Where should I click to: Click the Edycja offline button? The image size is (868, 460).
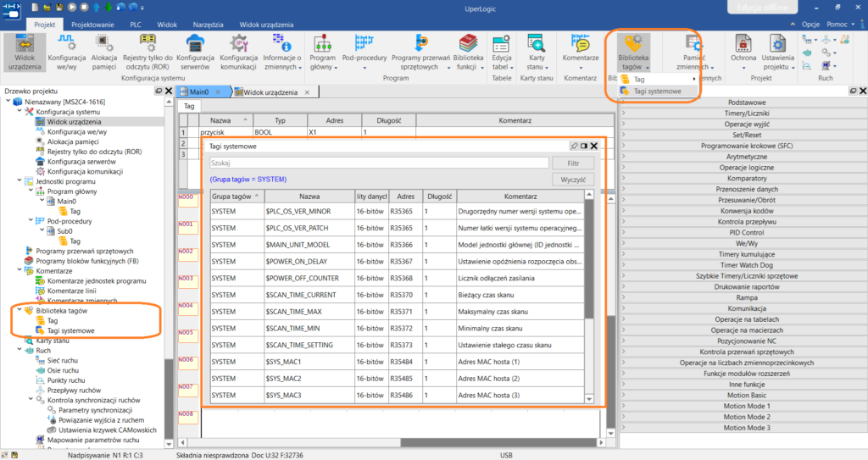point(762,7)
